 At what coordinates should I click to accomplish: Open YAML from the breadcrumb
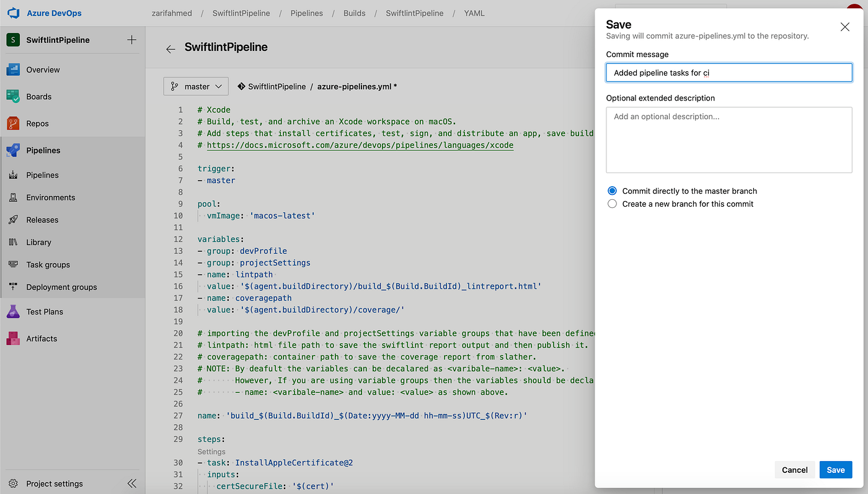pyautogui.click(x=474, y=12)
